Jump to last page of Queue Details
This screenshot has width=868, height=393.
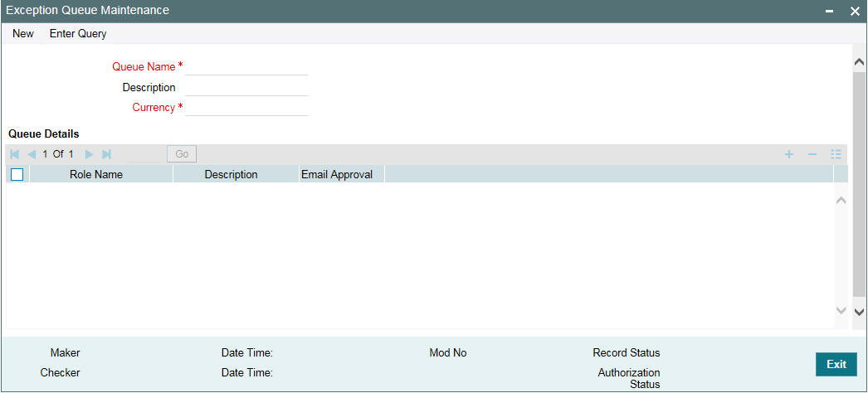pyautogui.click(x=107, y=154)
